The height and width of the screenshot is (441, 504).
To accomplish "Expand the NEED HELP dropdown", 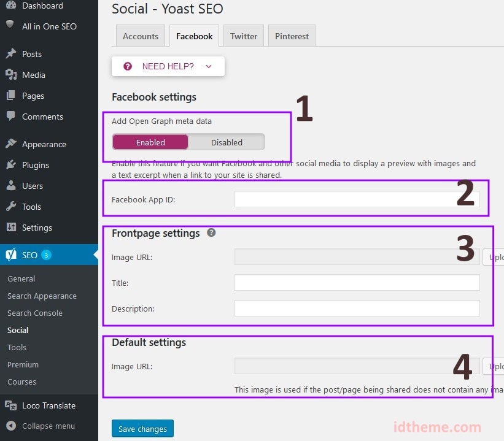I will coord(208,66).
